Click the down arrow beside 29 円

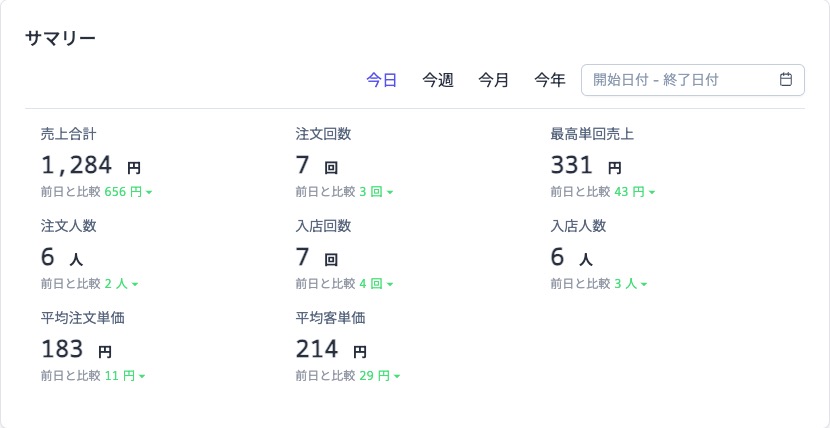397,376
